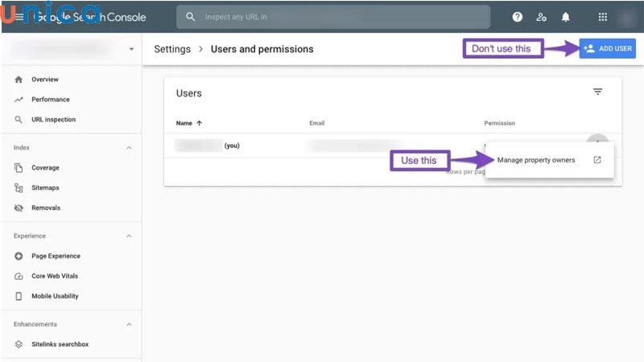Collapse the Enhancements section
The width and height of the screenshot is (644, 362).
pyautogui.click(x=130, y=324)
